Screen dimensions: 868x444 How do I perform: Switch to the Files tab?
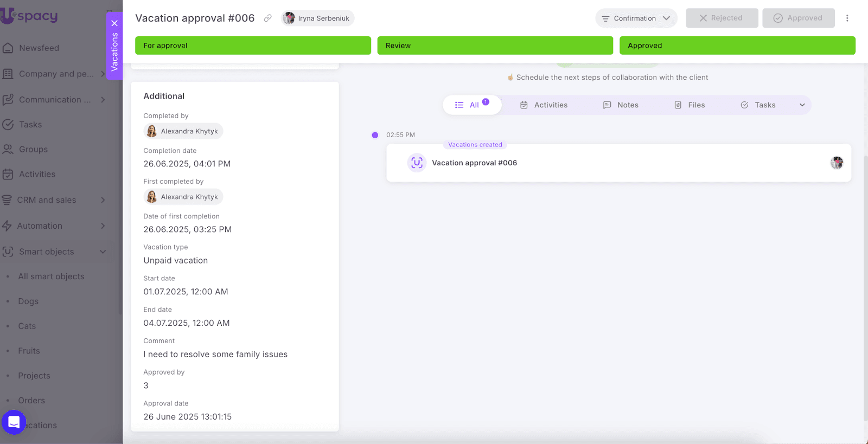(690, 105)
